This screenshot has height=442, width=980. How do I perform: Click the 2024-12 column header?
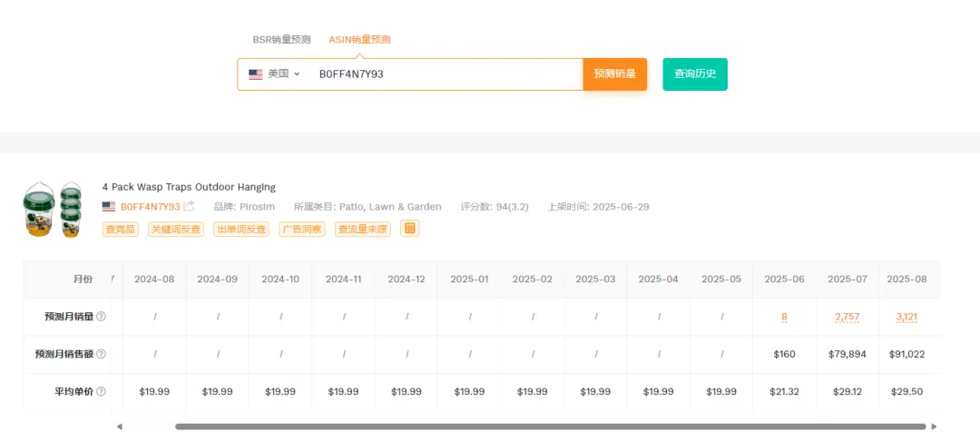pyautogui.click(x=407, y=279)
